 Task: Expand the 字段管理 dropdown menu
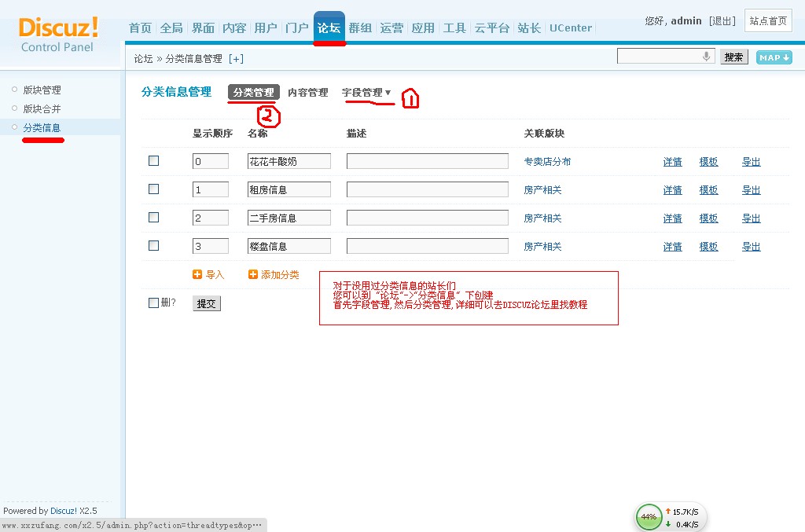click(x=366, y=93)
